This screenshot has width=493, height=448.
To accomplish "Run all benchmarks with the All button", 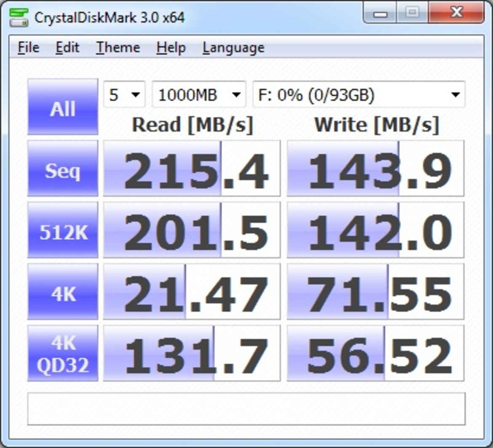I will pos(63,107).
